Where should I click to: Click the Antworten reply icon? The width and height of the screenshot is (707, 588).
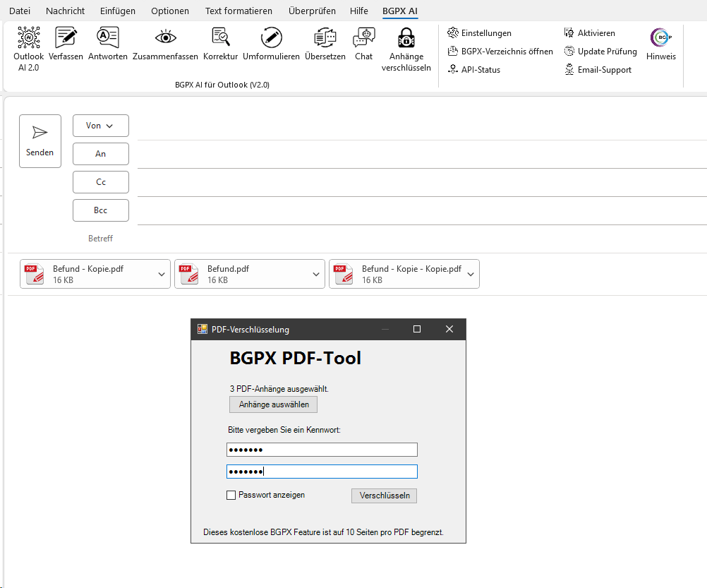(x=108, y=38)
